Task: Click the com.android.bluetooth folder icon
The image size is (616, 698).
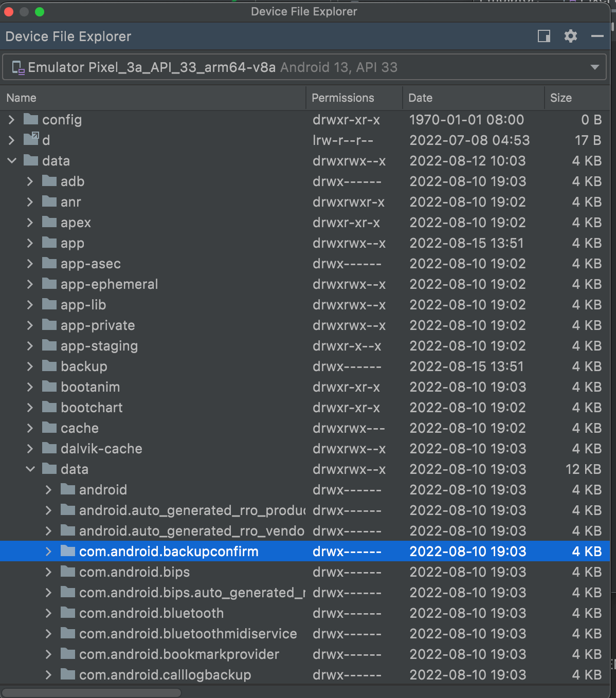Action: (x=68, y=613)
